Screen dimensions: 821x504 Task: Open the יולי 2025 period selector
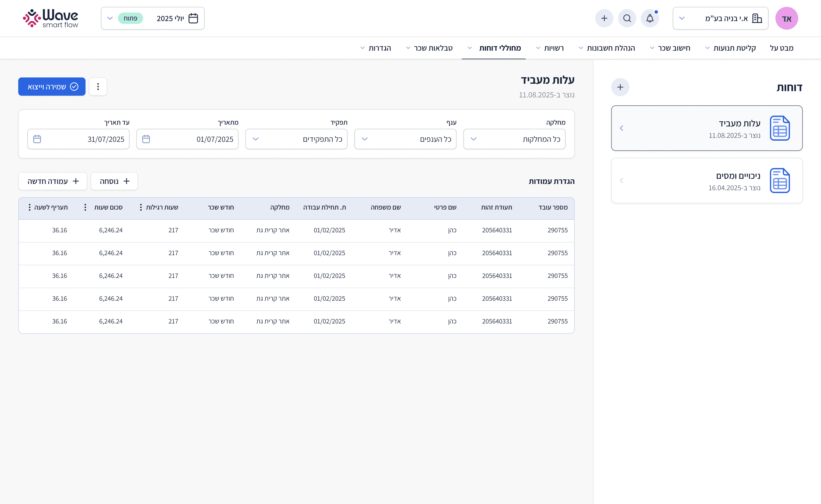(153, 18)
